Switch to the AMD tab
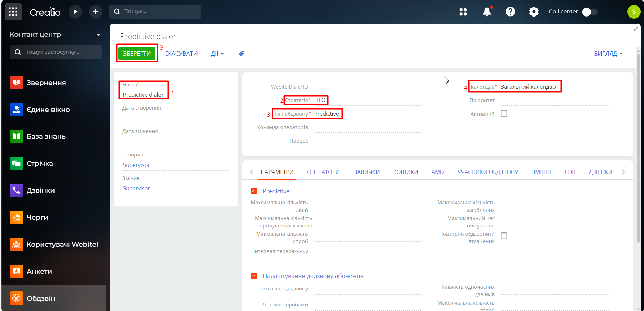 438,172
